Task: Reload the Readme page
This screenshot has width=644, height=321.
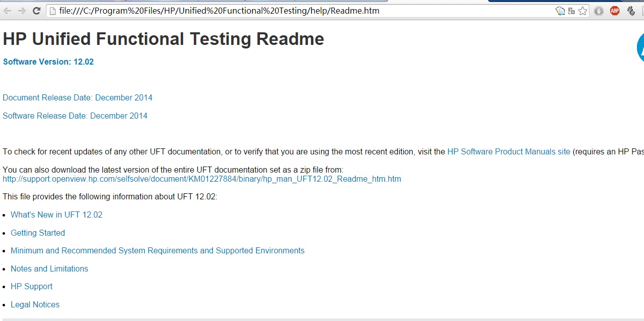Action: click(36, 11)
